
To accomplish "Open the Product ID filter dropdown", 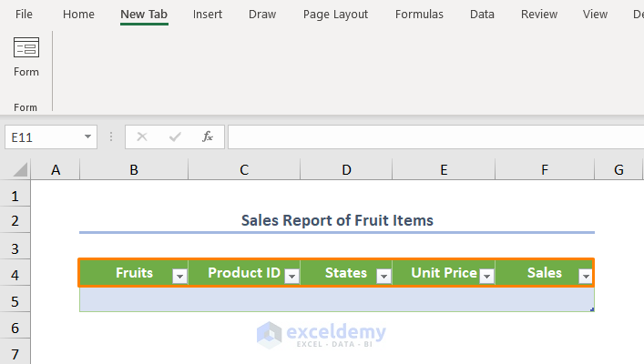I will (x=291, y=276).
